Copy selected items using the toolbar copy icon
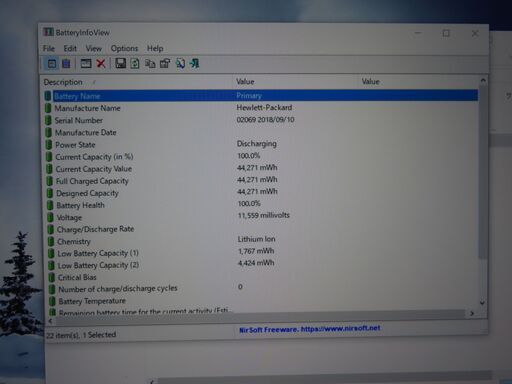This screenshot has height=384, width=512. (x=150, y=63)
